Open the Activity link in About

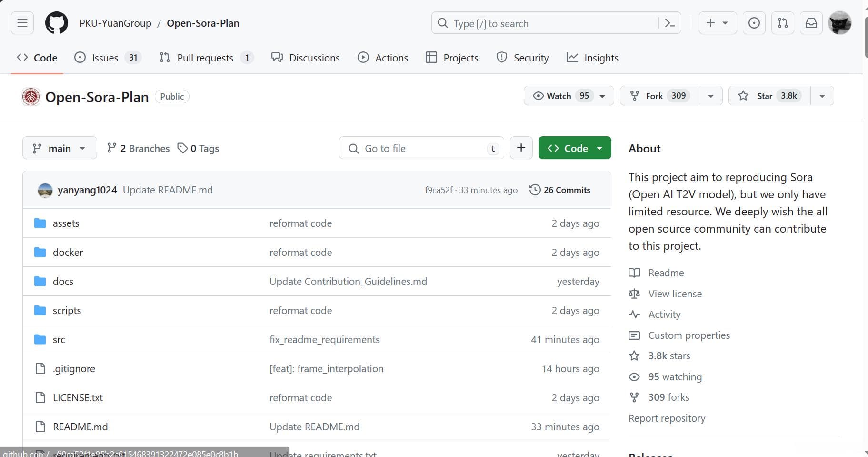(x=664, y=314)
